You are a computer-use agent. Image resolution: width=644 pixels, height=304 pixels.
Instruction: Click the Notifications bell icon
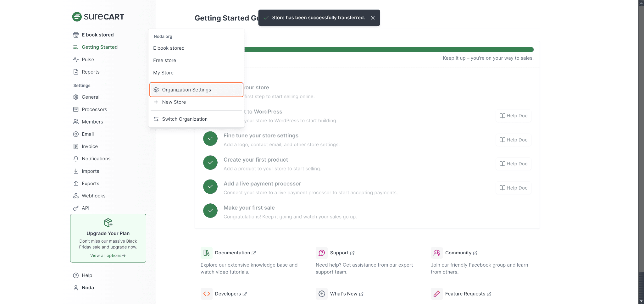click(x=76, y=159)
